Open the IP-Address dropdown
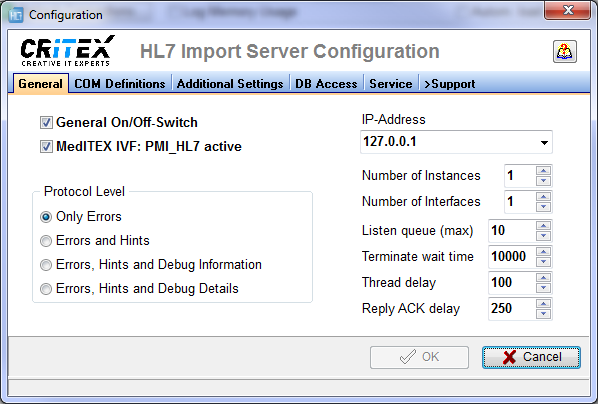The width and height of the screenshot is (598, 404). pos(544,143)
